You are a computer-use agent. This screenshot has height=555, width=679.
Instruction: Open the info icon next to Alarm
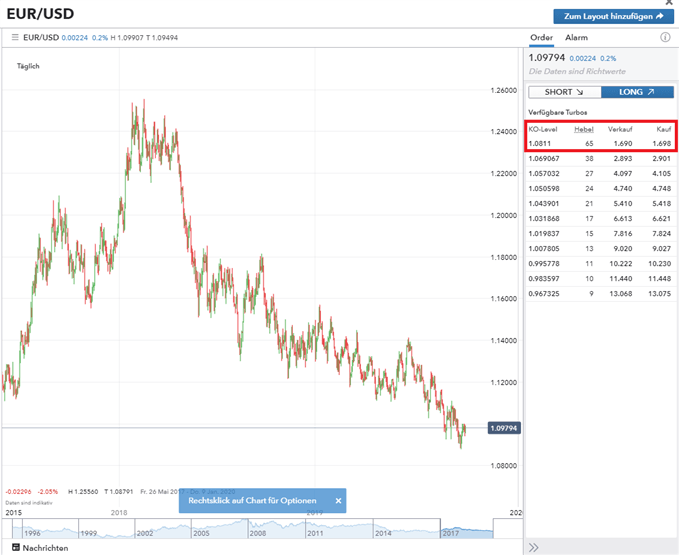pyautogui.click(x=665, y=37)
